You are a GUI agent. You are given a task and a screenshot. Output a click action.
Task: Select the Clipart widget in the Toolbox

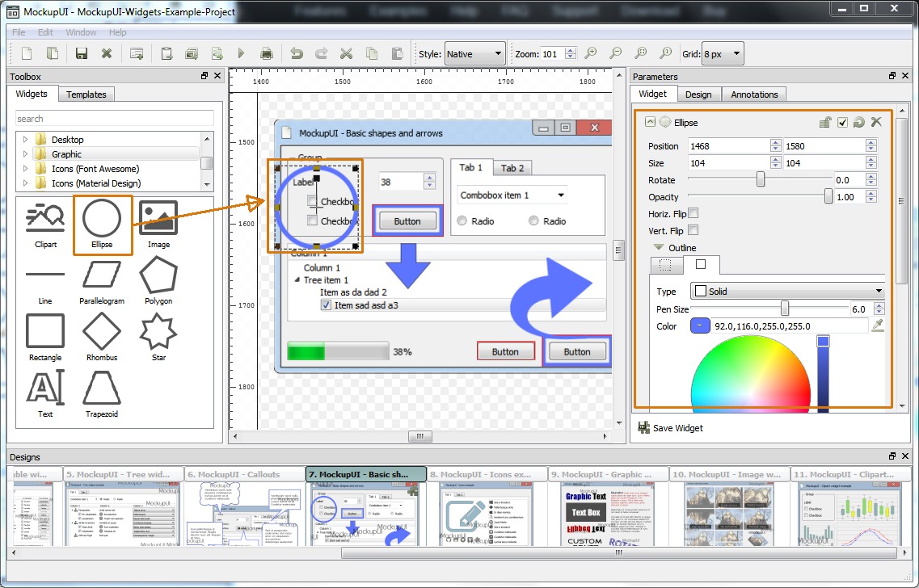pyautogui.click(x=45, y=225)
